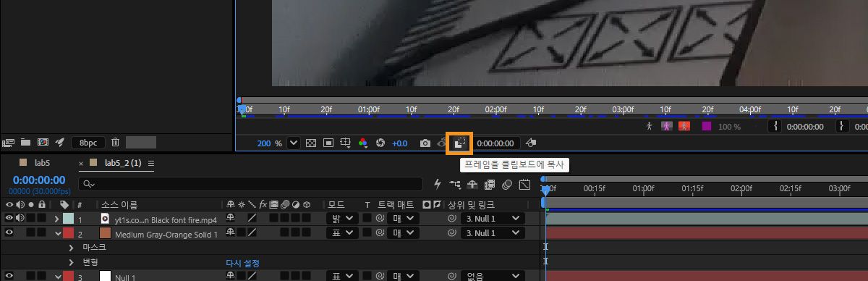Open the show channel RGB color icon
The width and height of the screenshot is (868, 281).
point(363,143)
